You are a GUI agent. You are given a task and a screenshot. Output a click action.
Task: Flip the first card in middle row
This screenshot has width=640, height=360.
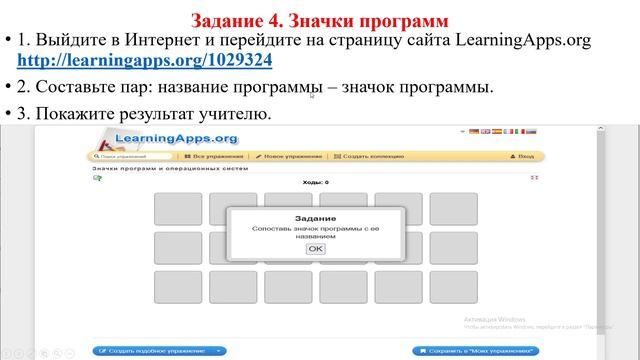point(178,248)
